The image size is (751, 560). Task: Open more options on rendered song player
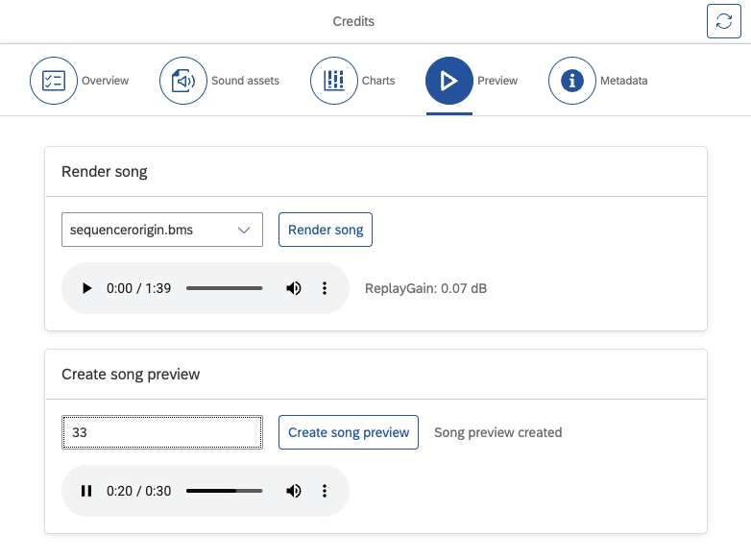pos(325,288)
